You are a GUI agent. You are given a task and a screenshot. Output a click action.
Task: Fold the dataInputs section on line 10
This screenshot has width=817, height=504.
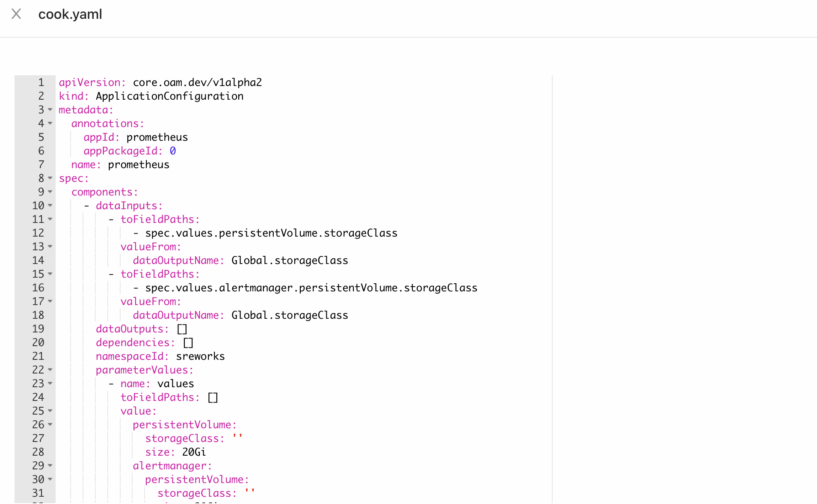(x=50, y=206)
